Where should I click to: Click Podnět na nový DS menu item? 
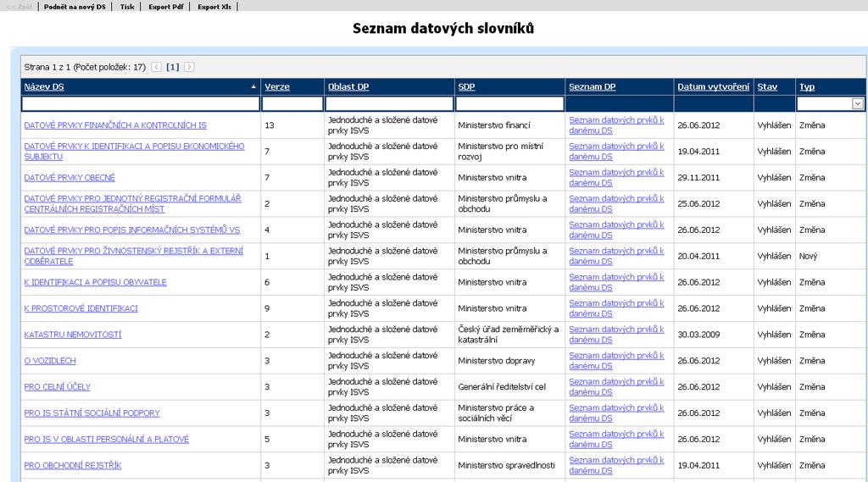75,7
